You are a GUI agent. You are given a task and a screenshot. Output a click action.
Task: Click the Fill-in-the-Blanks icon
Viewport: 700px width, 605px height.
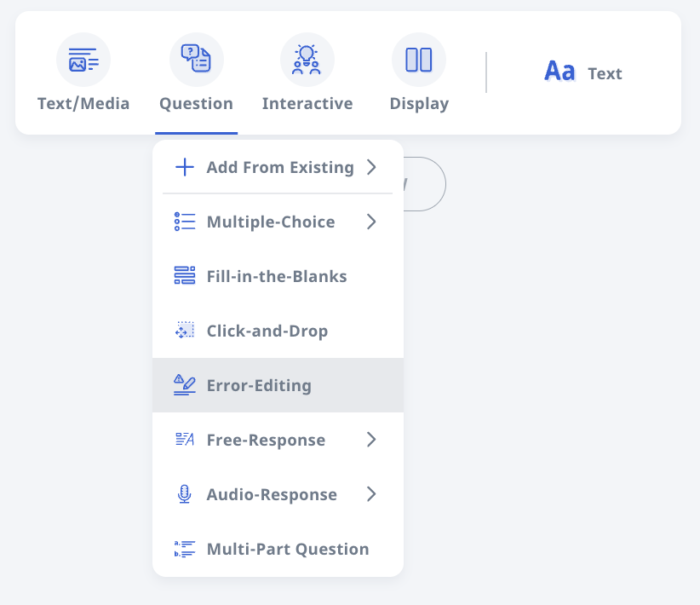coord(185,276)
